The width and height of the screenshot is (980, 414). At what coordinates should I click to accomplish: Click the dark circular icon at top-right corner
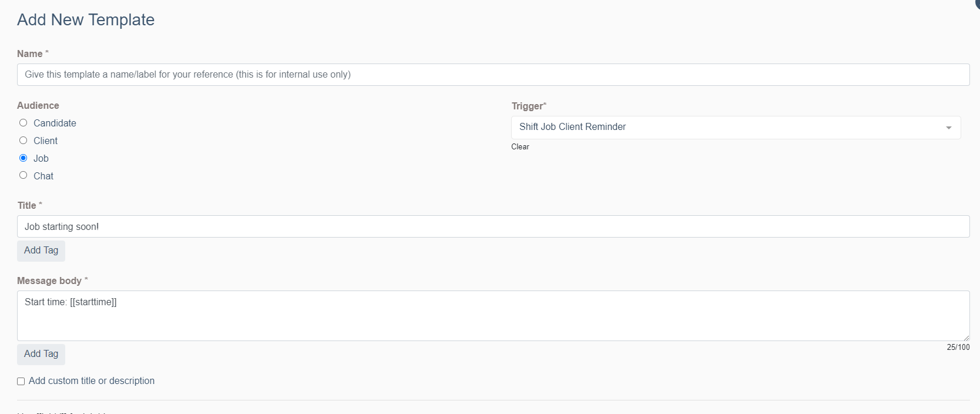coord(976,2)
